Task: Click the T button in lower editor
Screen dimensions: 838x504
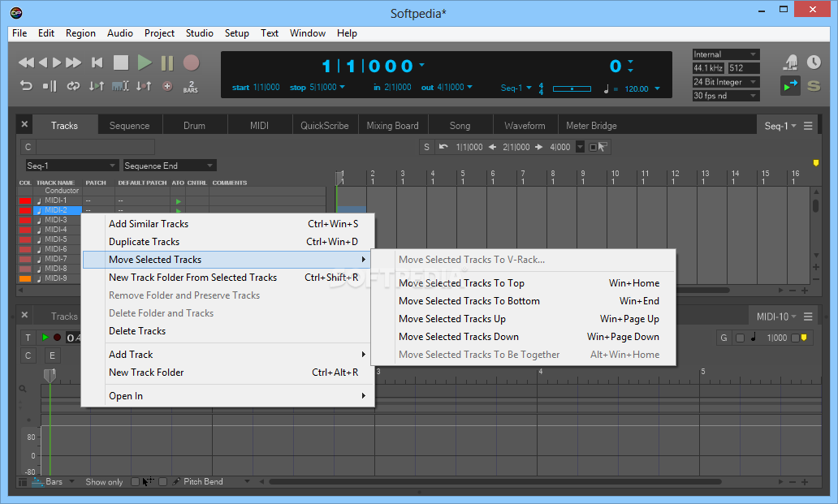Action: point(28,338)
